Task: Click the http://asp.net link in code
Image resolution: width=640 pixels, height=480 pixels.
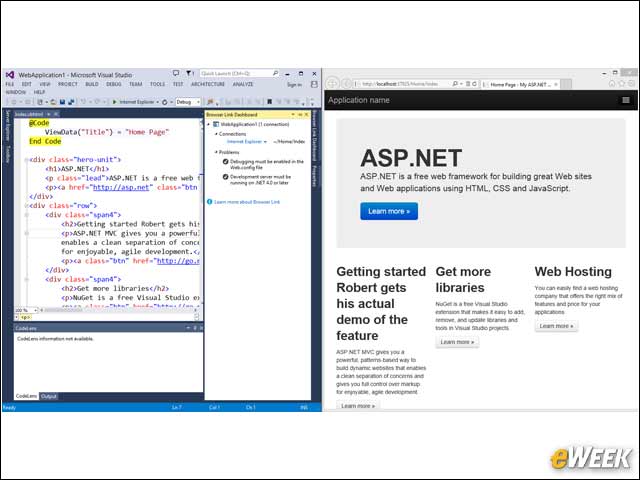Action: 121,187
